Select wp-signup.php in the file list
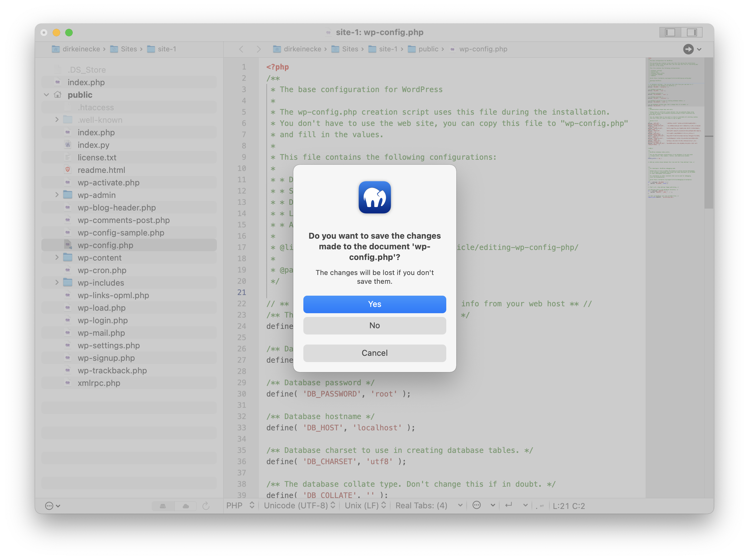The width and height of the screenshot is (749, 560). 129,358
